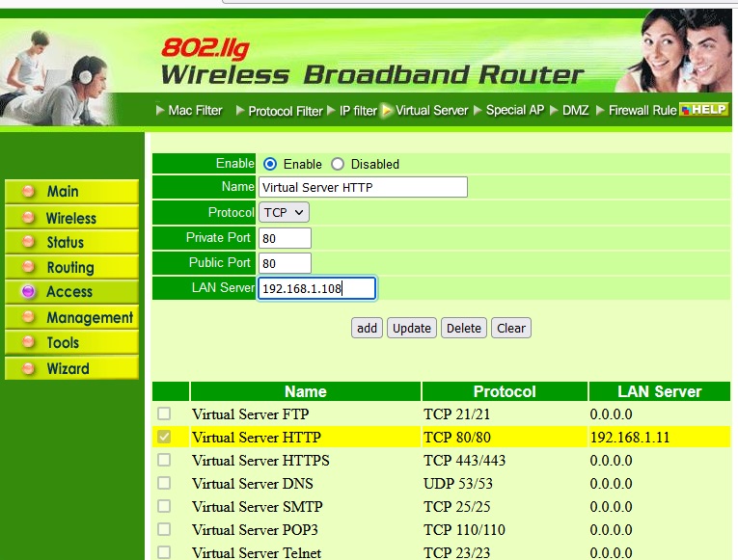Go to the DMZ tab

569,111
